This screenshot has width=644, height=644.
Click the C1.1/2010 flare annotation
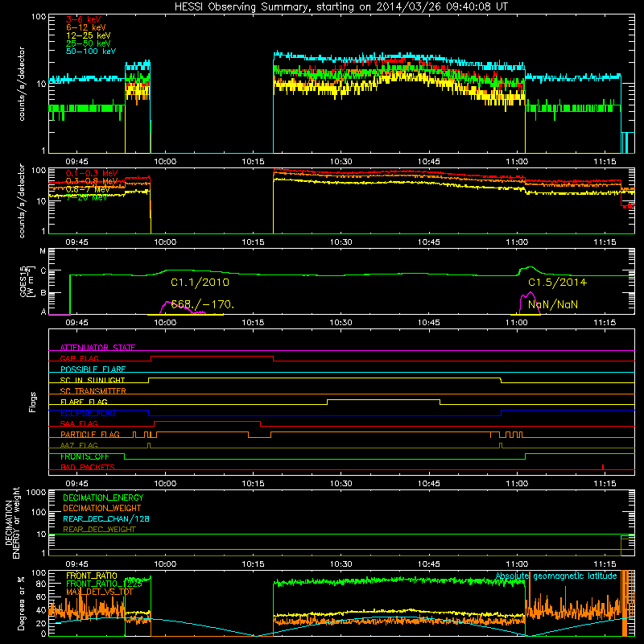tap(200, 283)
